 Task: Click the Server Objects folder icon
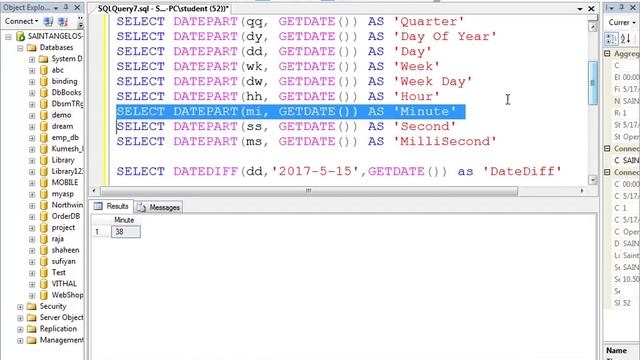pos(31,318)
